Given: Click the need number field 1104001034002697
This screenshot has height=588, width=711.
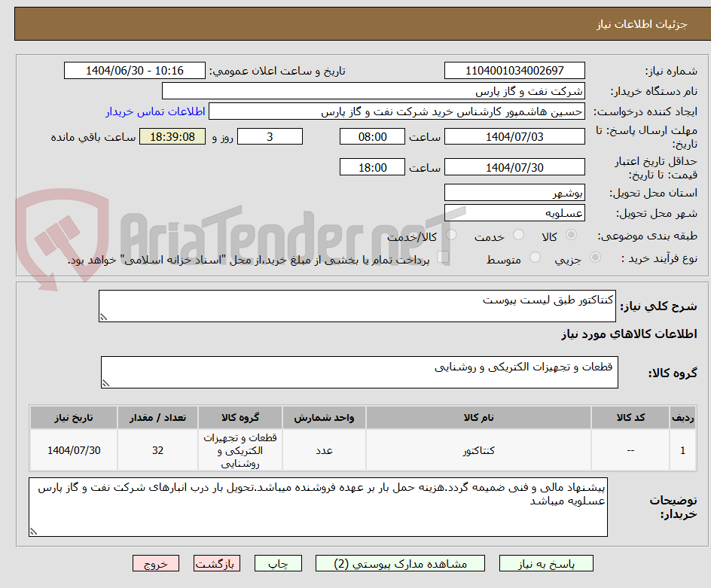Looking at the screenshot, I should click(514, 70).
